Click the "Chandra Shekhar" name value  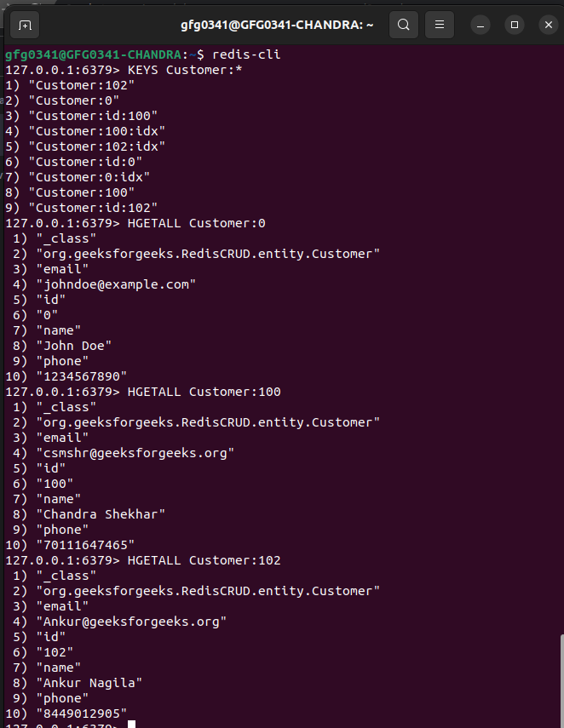pyautogui.click(x=101, y=514)
